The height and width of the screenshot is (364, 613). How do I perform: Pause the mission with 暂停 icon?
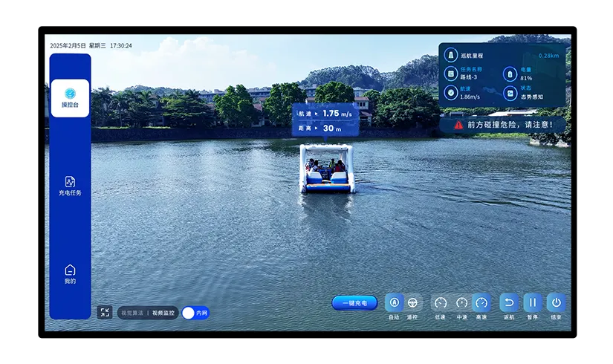(x=533, y=302)
